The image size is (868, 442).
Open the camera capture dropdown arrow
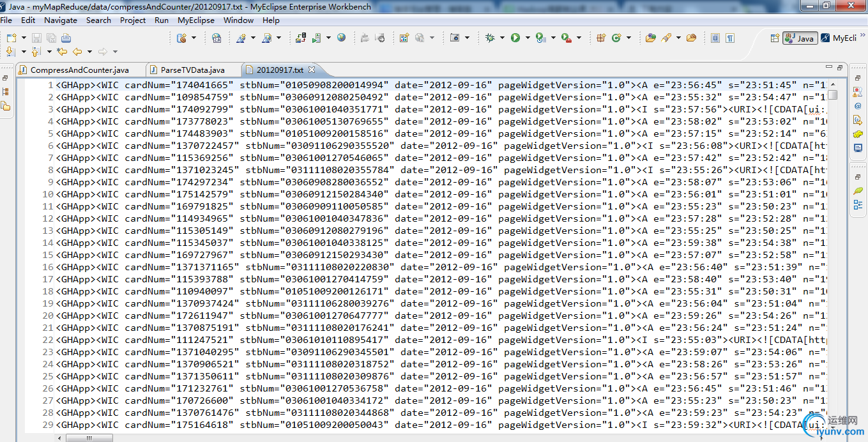point(466,38)
